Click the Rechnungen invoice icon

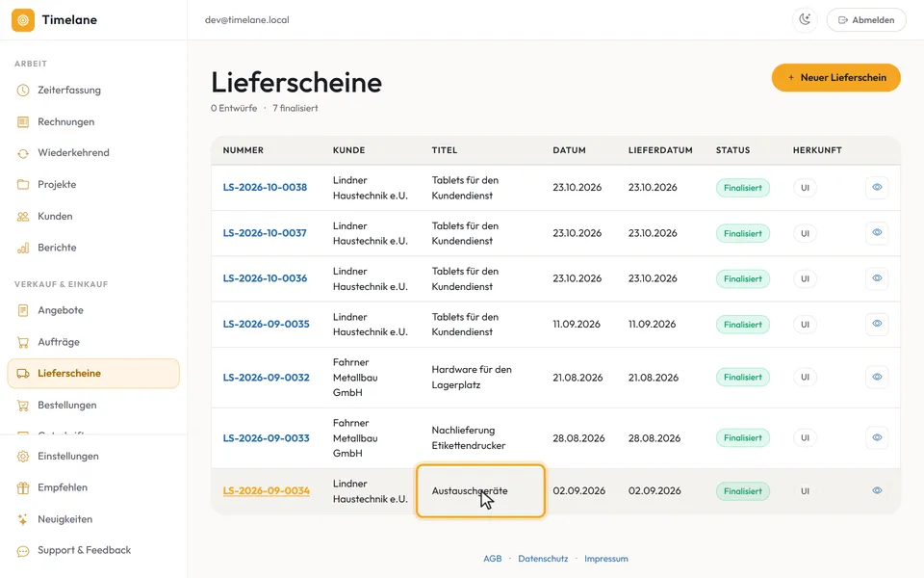pos(23,121)
